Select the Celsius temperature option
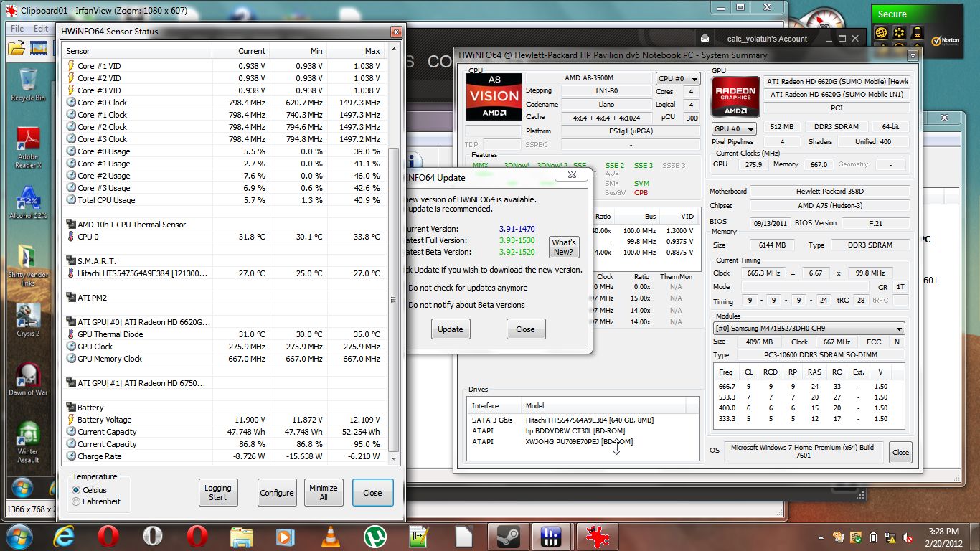Viewport: 980px width, 551px height. (77, 490)
